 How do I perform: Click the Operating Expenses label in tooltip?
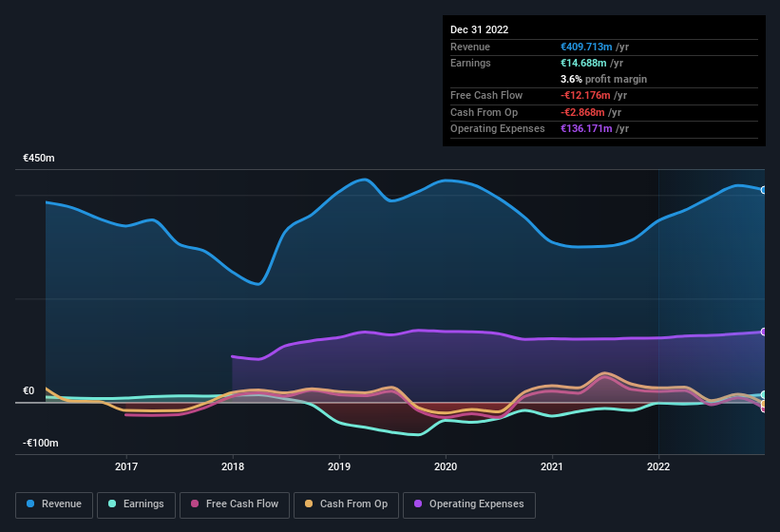(x=498, y=129)
